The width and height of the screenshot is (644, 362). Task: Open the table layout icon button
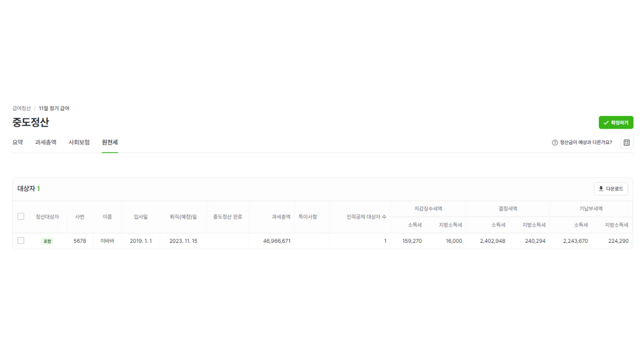pyautogui.click(x=626, y=142)
